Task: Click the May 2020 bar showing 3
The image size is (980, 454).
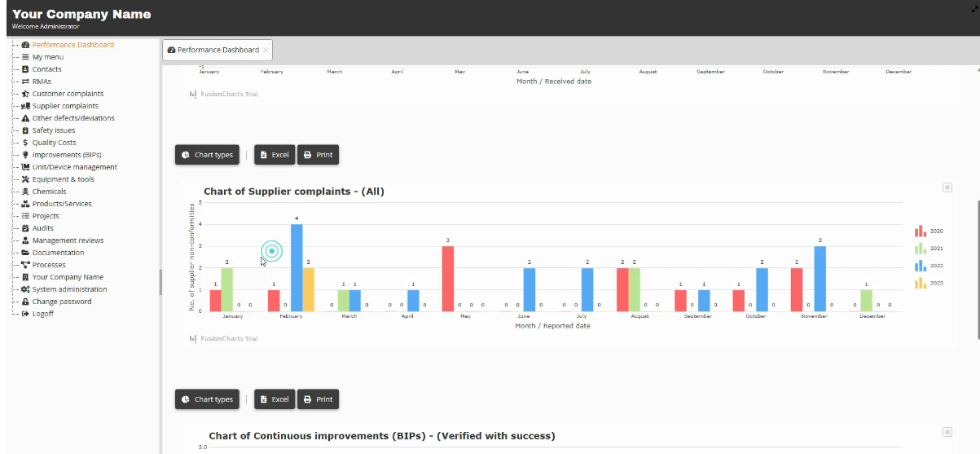Action: (x=447, y=279)
